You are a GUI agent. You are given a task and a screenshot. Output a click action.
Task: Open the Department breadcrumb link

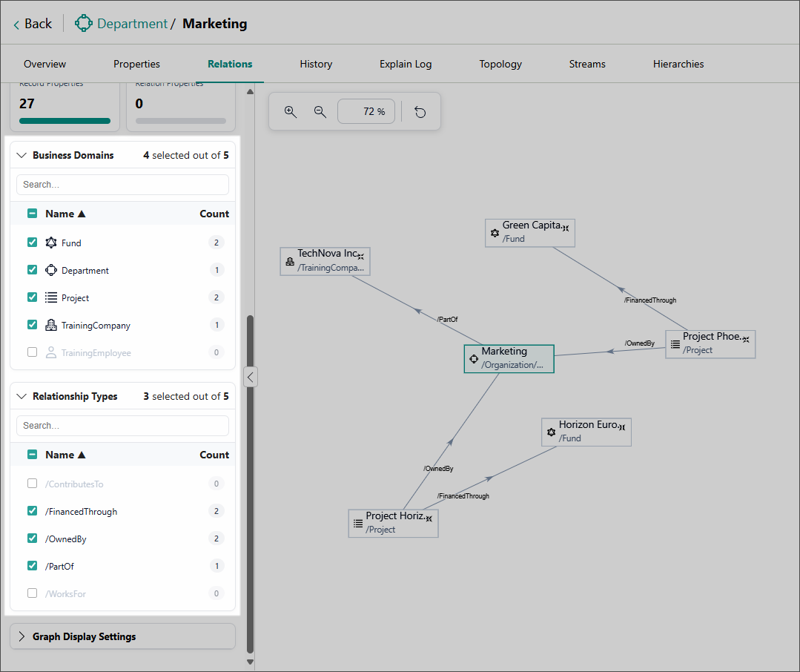132,24
